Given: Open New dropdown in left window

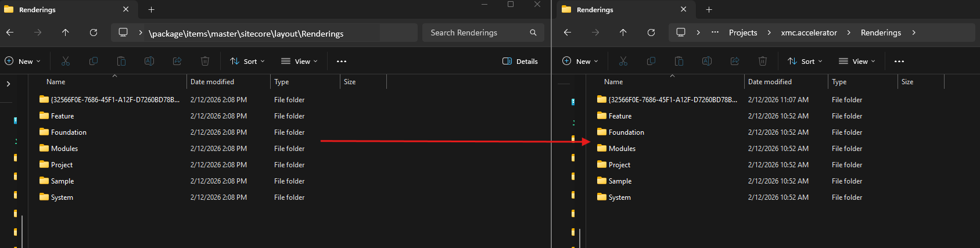Looking at the screenshot, I should tap(23, 61).
